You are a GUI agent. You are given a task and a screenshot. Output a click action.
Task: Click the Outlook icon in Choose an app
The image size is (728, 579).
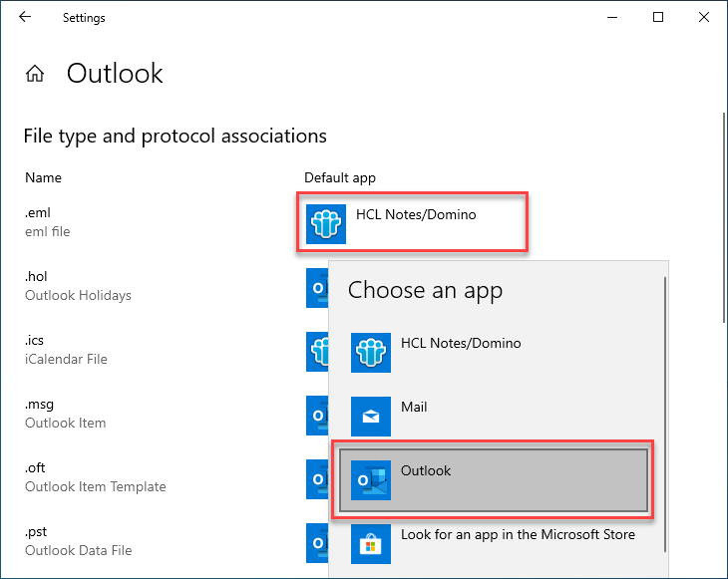tap(371, 480)
